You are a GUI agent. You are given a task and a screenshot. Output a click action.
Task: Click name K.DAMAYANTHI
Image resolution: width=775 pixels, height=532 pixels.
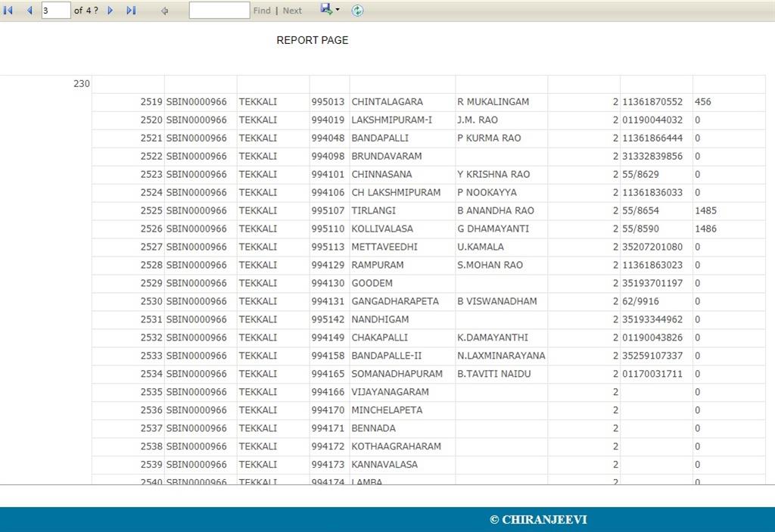[x=492, y=338]
